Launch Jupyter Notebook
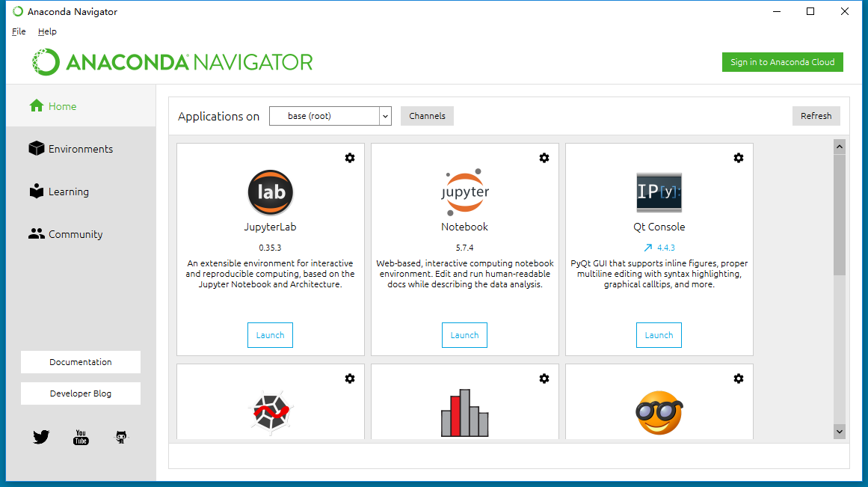 click(464, 335)
